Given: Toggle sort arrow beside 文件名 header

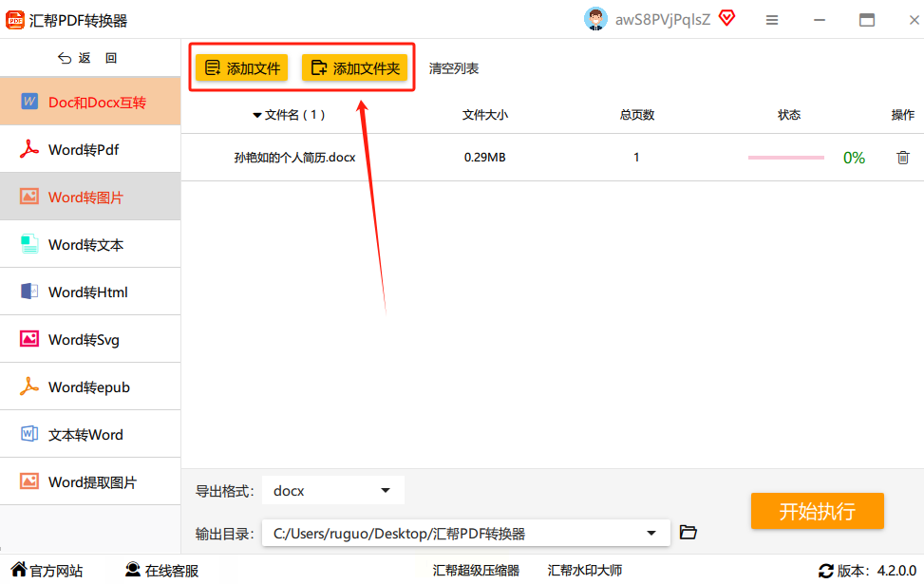Looking at the screenshot, I should [x=257, y=115].
